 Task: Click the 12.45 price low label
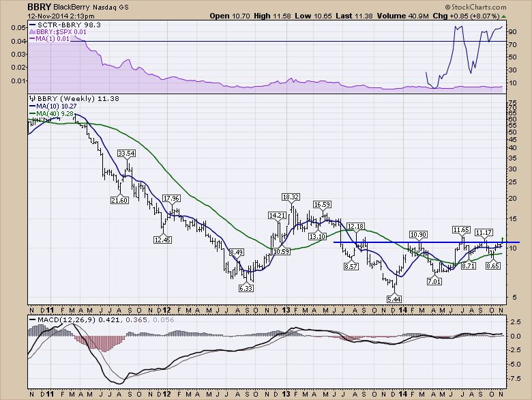tap(162, 240)
